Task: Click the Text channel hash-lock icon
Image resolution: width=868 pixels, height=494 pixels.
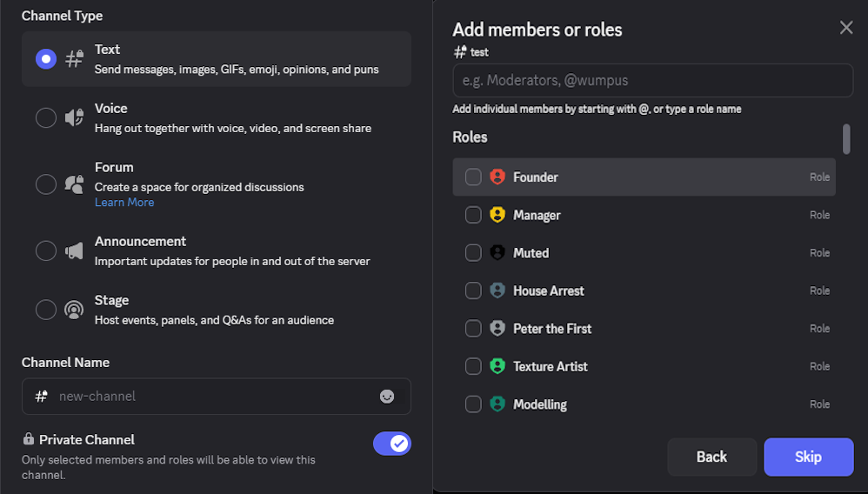Action: point(74,58)
